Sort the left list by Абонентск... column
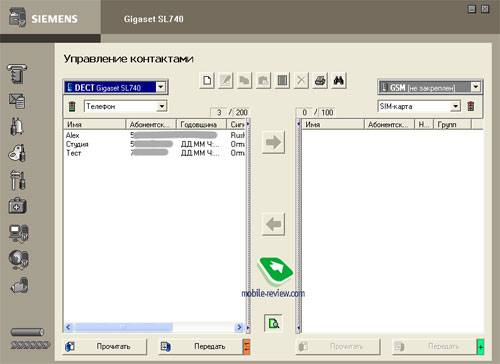This screenshot has width=500, height=364. point(151,124)
